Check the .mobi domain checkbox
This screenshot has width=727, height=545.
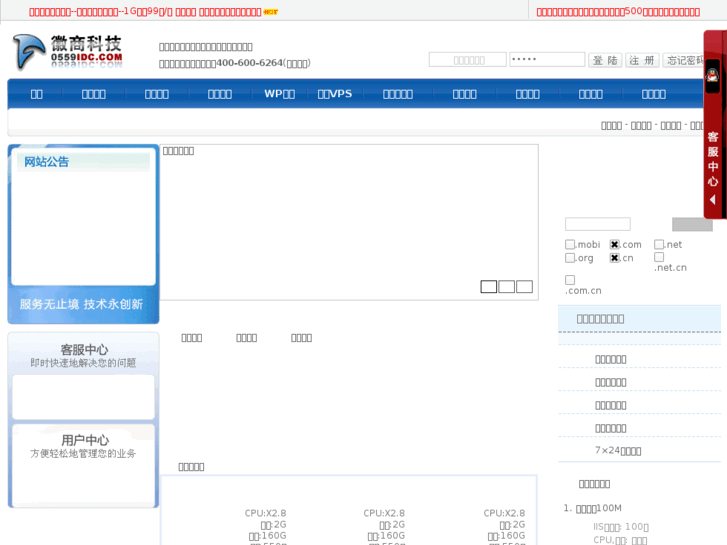pyautogui.click(x=570, y=244)
